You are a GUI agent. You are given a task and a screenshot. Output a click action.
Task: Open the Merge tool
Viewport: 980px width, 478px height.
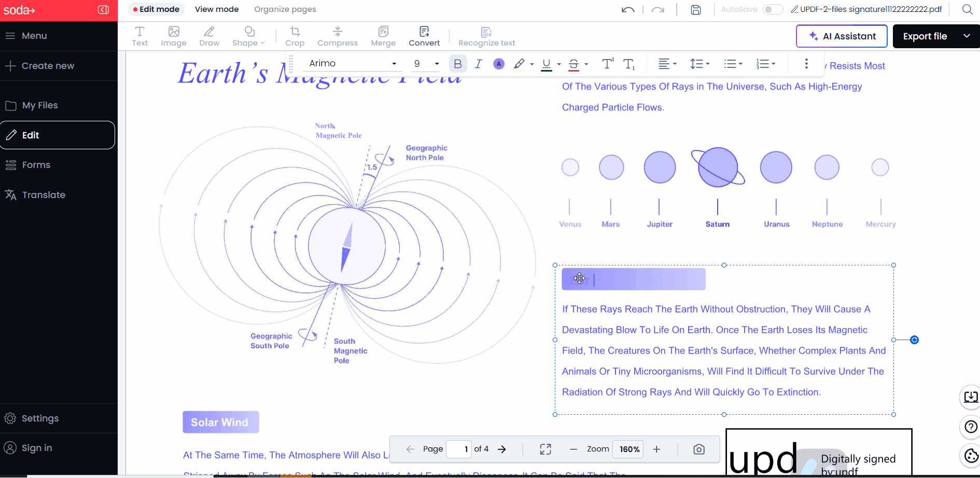tap(383, 36)
